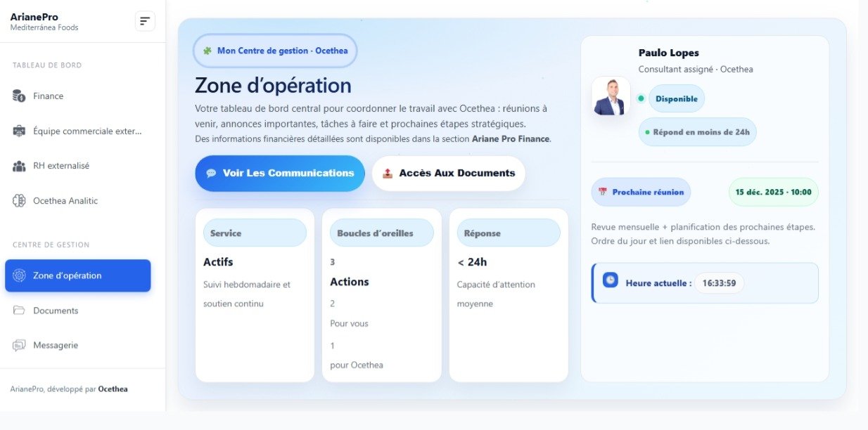Click the 15 déc. 2025 meeting date chip
The image size is (868, 430).
(773, 192)
